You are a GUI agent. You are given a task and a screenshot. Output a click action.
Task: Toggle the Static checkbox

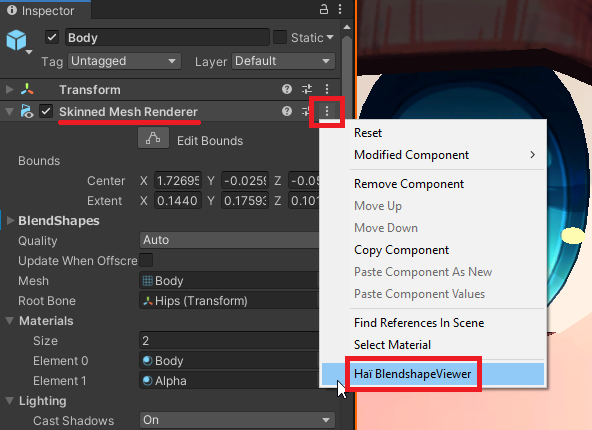coord(280,37)
